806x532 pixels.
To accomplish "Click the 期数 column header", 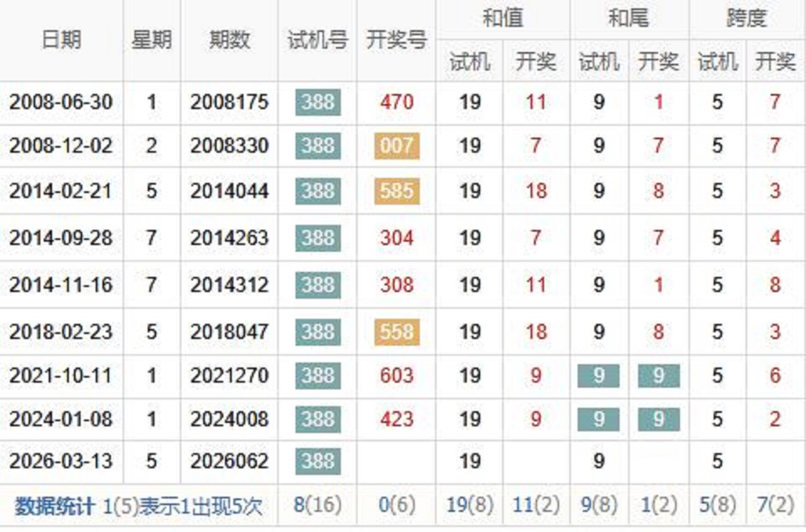I will [x=229, y=40].
